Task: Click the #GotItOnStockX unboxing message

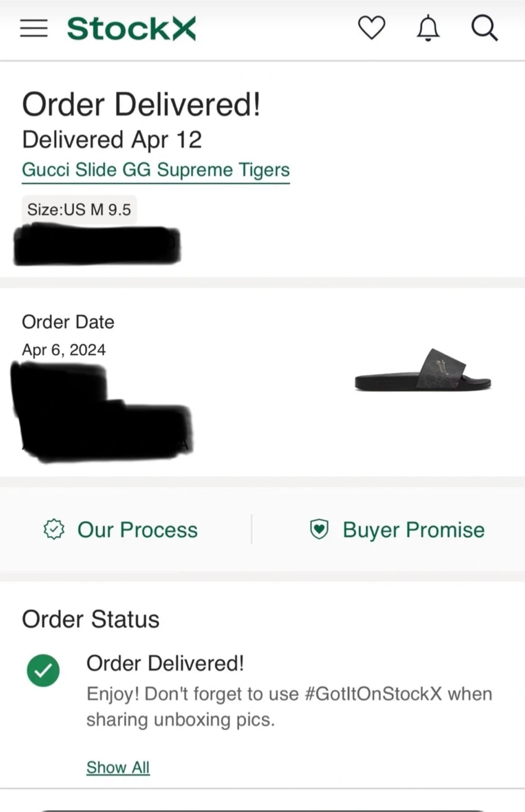Action: point(289,707)
